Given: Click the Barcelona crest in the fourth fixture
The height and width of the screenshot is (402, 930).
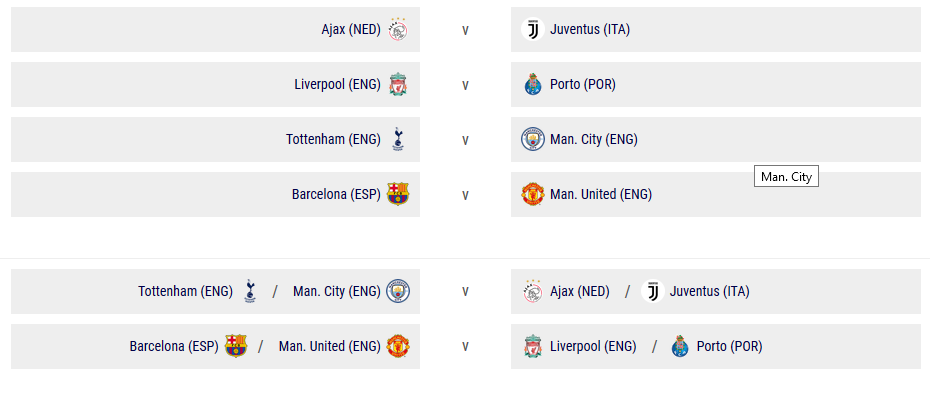Looking at the screenshot, I should click(398, 194).
